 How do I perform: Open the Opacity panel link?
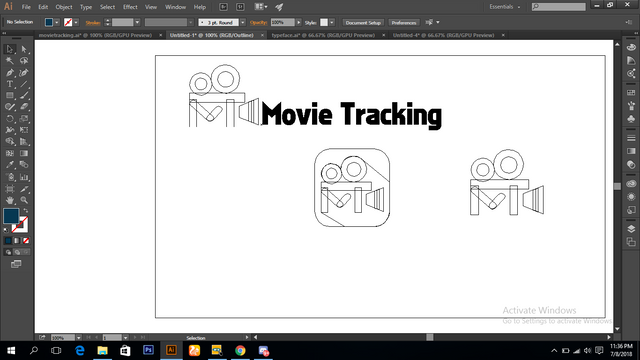pos(258,22)
